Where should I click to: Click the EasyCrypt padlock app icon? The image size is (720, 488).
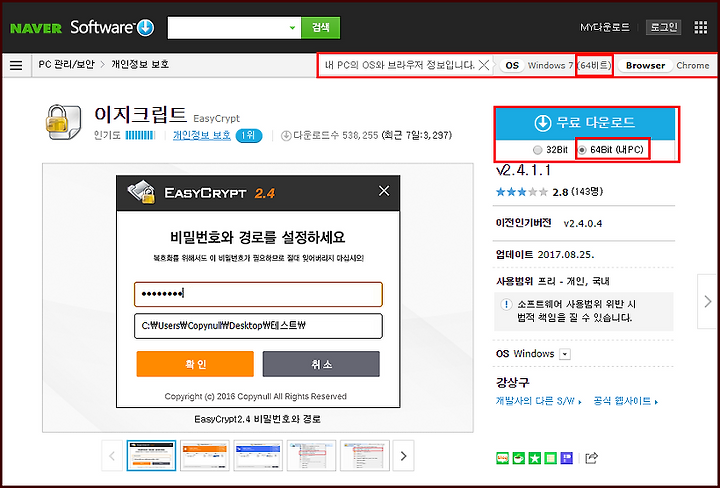[63, 122]
